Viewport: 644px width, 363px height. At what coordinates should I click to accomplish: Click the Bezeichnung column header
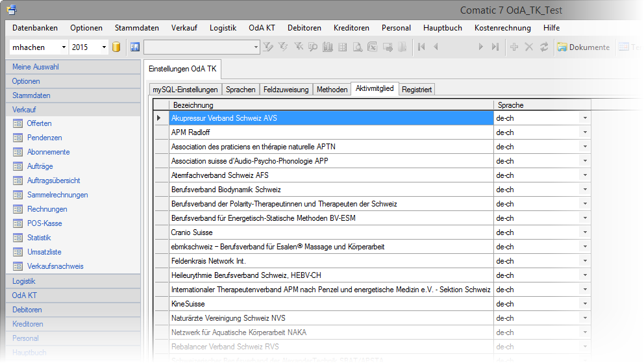click(331, 105)
